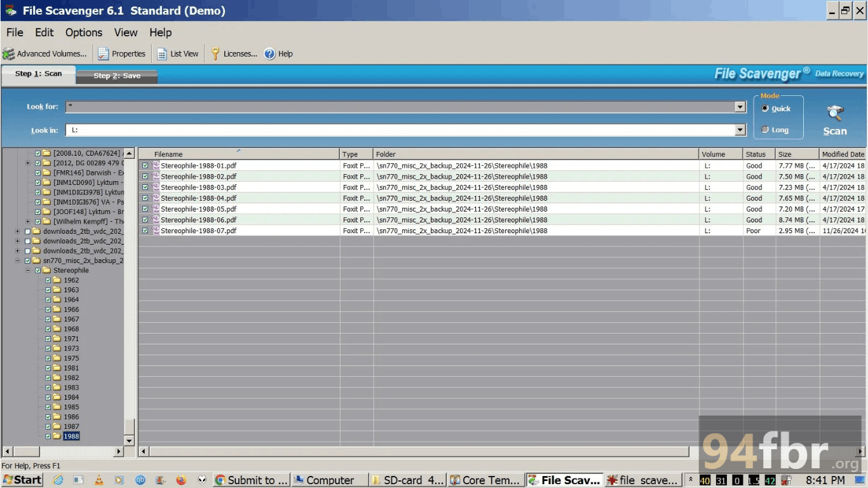Open the Edit menu
Screen dimensions: 868x488
pyautogui.click(x=44, y=32)
